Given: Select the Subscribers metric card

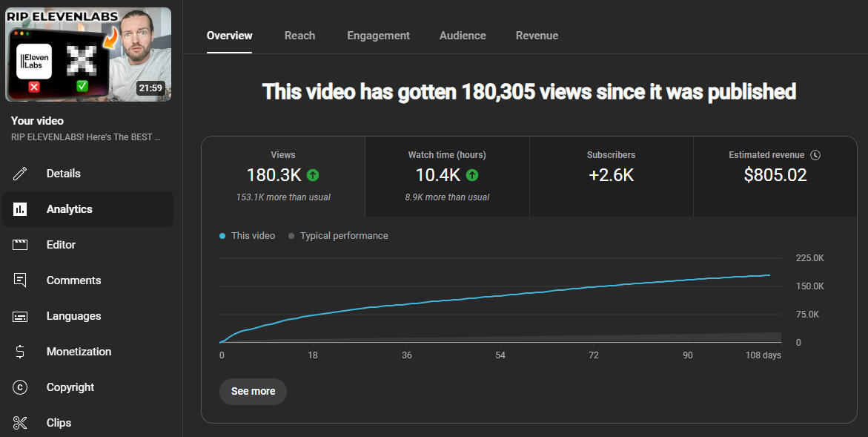Looking at the screenshot, I should (611, 177).
